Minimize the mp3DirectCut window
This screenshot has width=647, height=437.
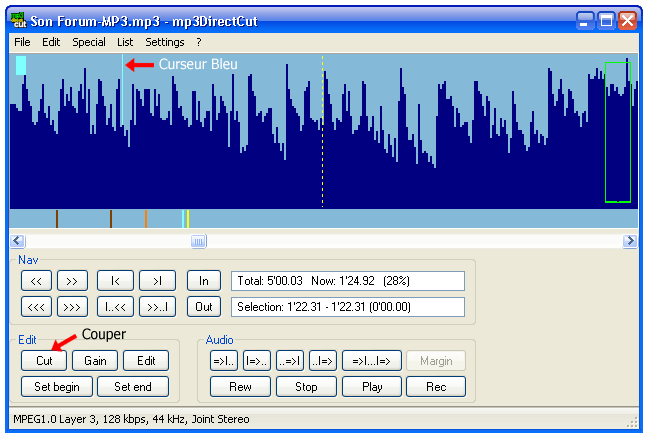[585, 20]
